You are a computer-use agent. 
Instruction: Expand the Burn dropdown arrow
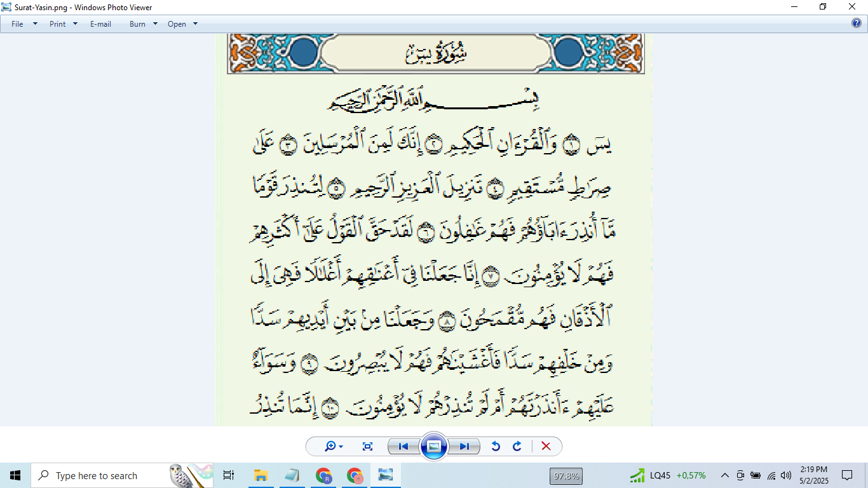tap(155, 24)
